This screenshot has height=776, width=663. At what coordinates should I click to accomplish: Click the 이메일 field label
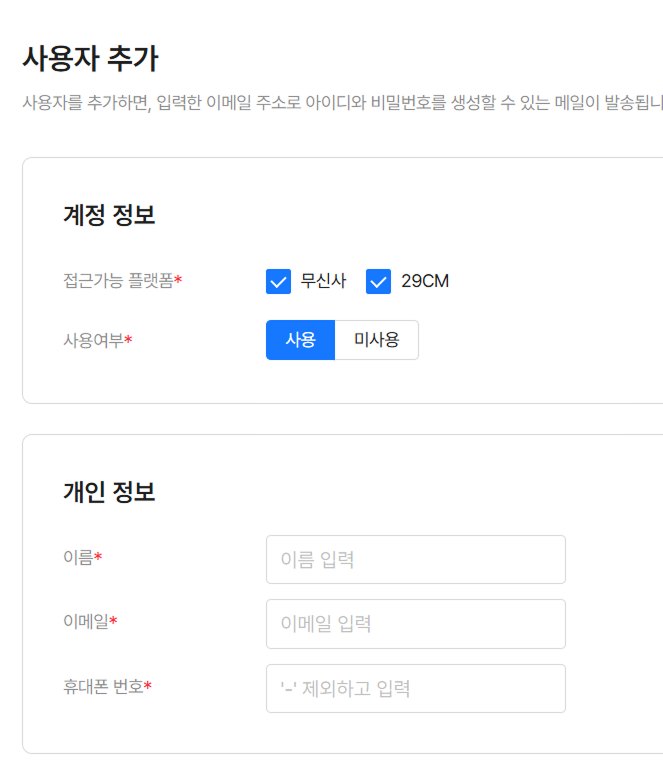(x=85, y=621)
